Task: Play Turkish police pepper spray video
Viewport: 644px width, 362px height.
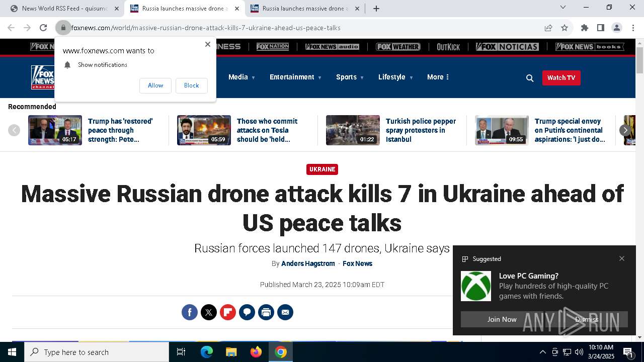Action: coord(353,130)
